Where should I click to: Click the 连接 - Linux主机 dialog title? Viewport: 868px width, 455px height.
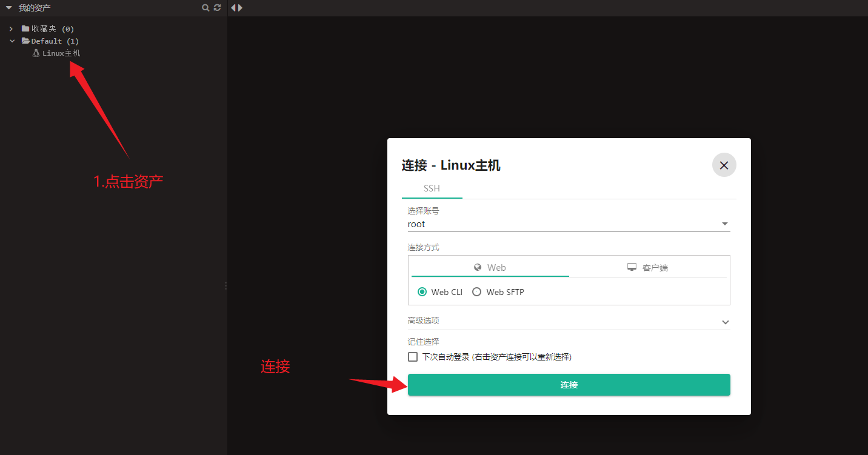click(x=451, y=165)
